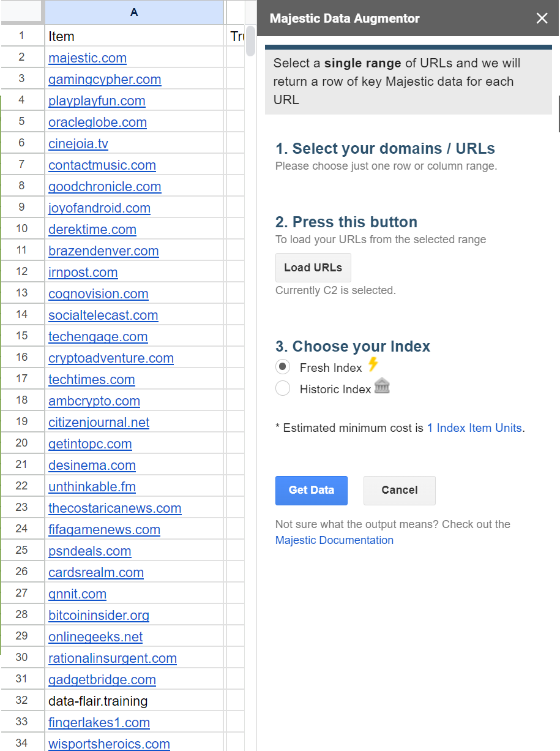Select the Historic Index radio button
The image size is (560, 751).
pyautogui.click(x=282, y=388)
